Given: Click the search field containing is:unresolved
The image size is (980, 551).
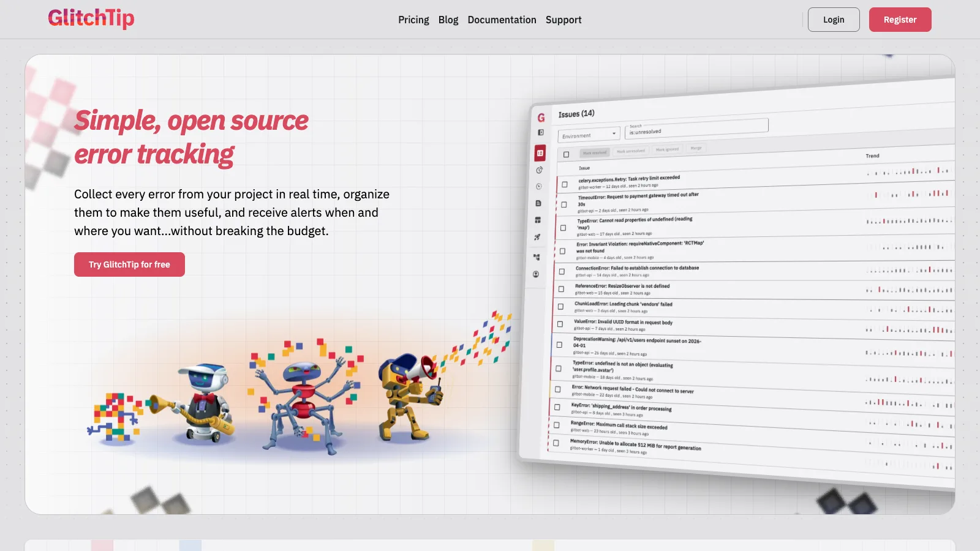Looking at the screenshot, I should coord(696,129).
